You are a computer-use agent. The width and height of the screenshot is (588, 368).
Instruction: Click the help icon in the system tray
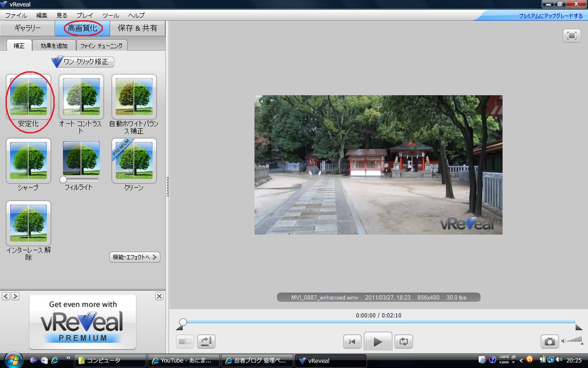492,360
